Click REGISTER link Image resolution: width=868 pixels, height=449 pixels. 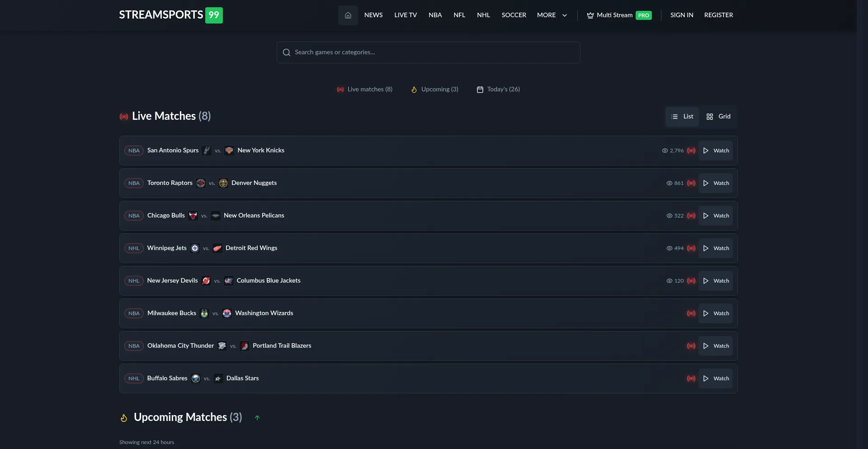[x=718, y=15]
